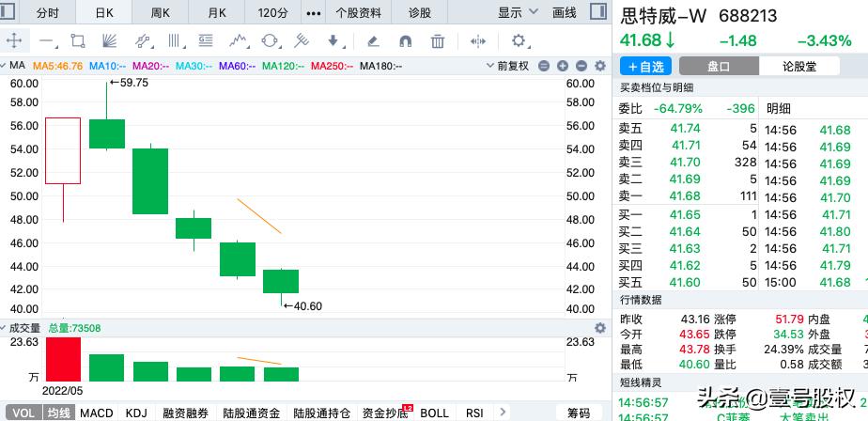Open drawing settings gear in toolbar
868x421 pixels.
pos(519,40)
